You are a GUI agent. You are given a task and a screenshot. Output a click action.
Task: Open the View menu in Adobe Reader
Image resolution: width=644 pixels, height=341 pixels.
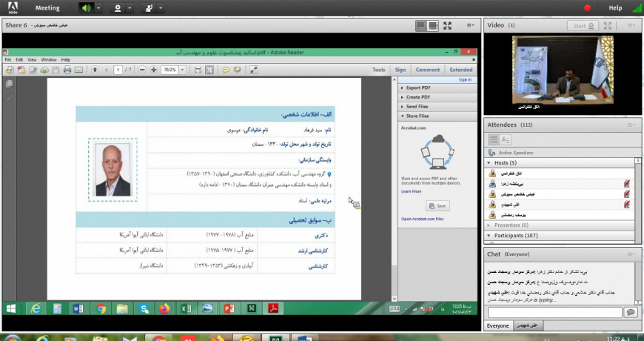click(32, 59)
